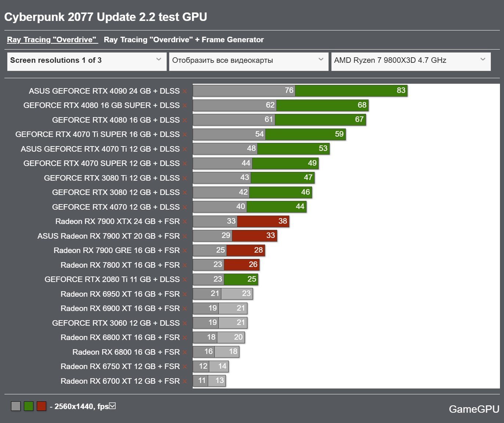The image size is (504, 423).
Task: Click RTX 4070 Ti SUPER gray bar showing 54
Action: click(x=229, y=134)
